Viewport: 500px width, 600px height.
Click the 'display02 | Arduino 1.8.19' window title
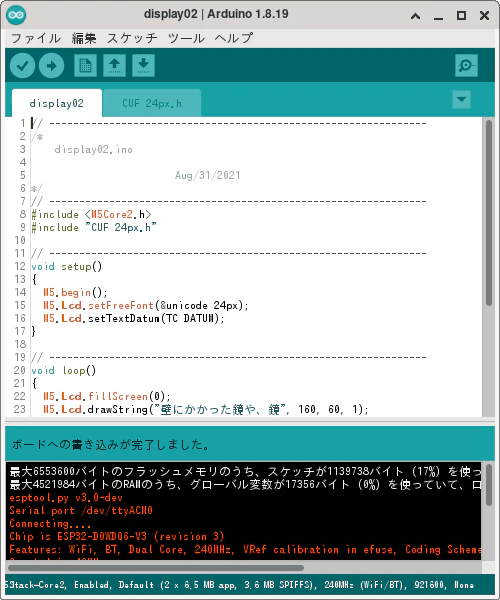(x=216, y=14)
